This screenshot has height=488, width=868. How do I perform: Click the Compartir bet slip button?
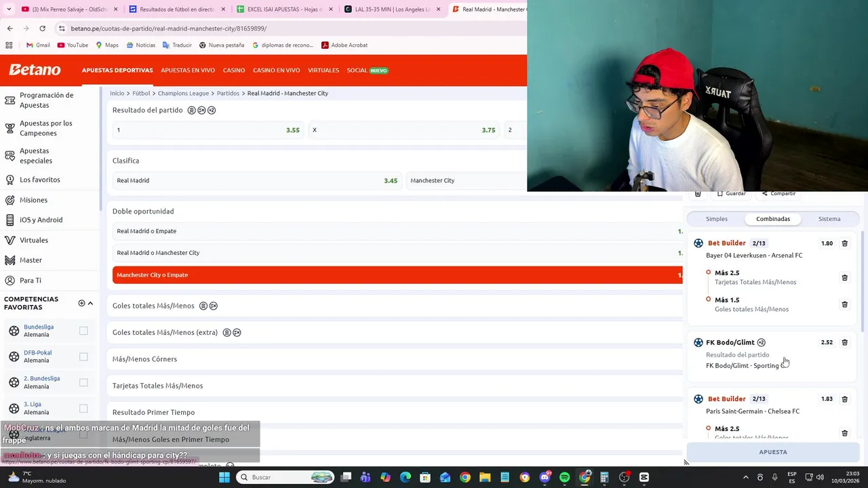coord(778,194)
